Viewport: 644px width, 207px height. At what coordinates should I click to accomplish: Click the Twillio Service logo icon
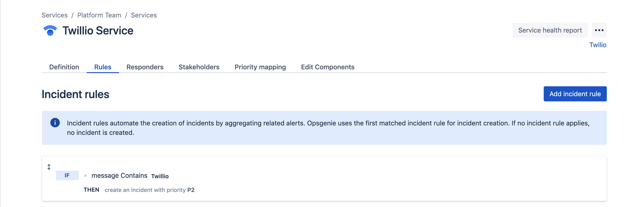(x=50, y=31)
